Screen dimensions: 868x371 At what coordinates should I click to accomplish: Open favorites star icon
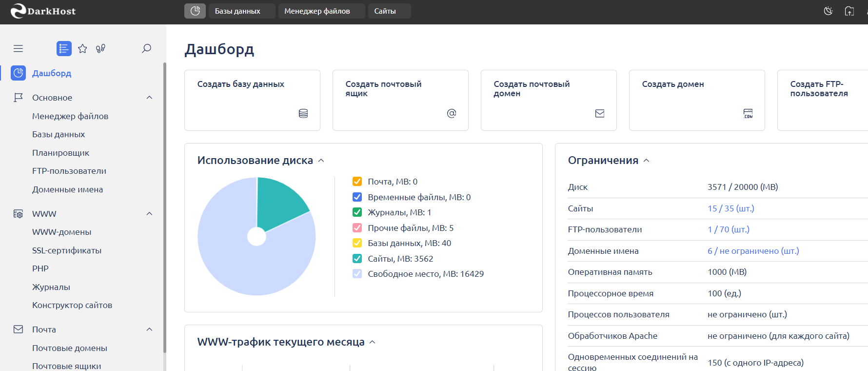(82, 48)
